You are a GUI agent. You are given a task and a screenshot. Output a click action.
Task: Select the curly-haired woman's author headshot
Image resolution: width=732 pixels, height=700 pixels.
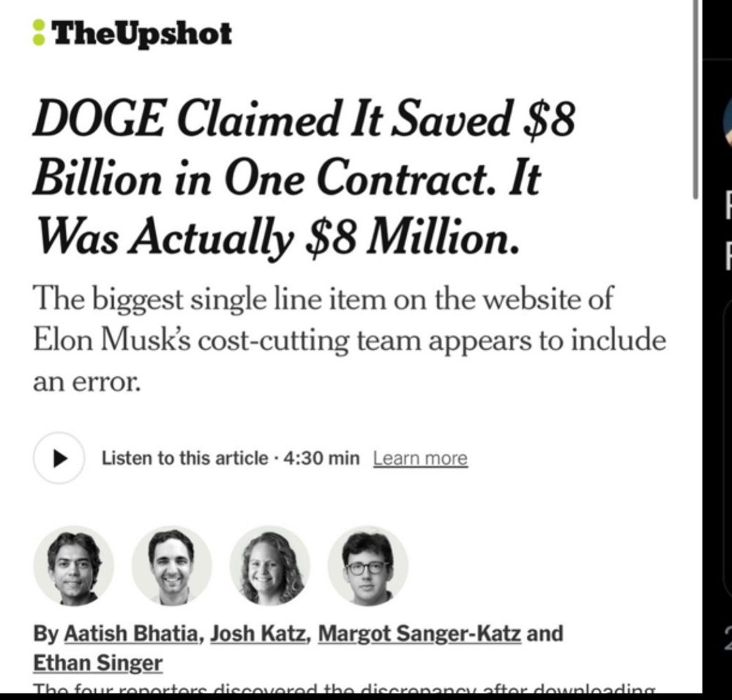tap(270, 566)
